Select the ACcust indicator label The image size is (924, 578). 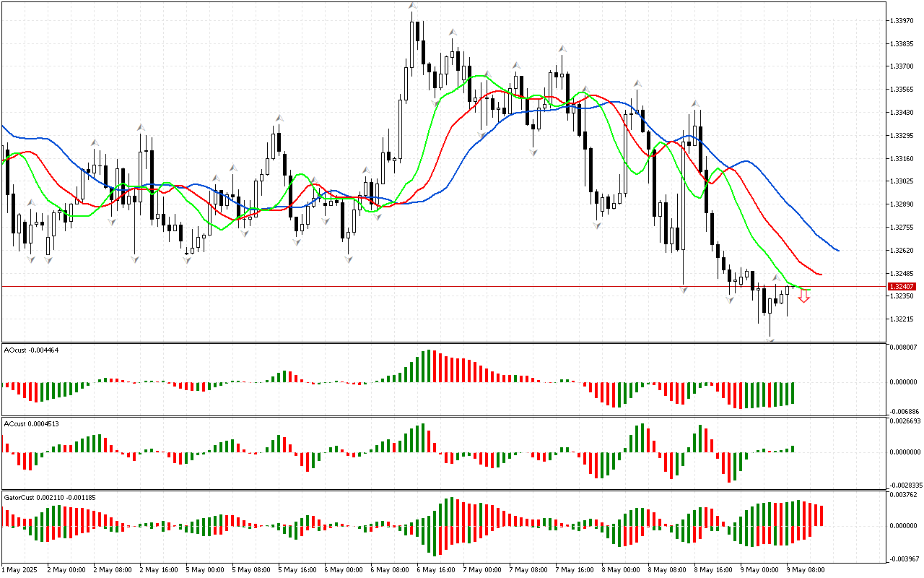pyautogui.click(x=31, y=423)
